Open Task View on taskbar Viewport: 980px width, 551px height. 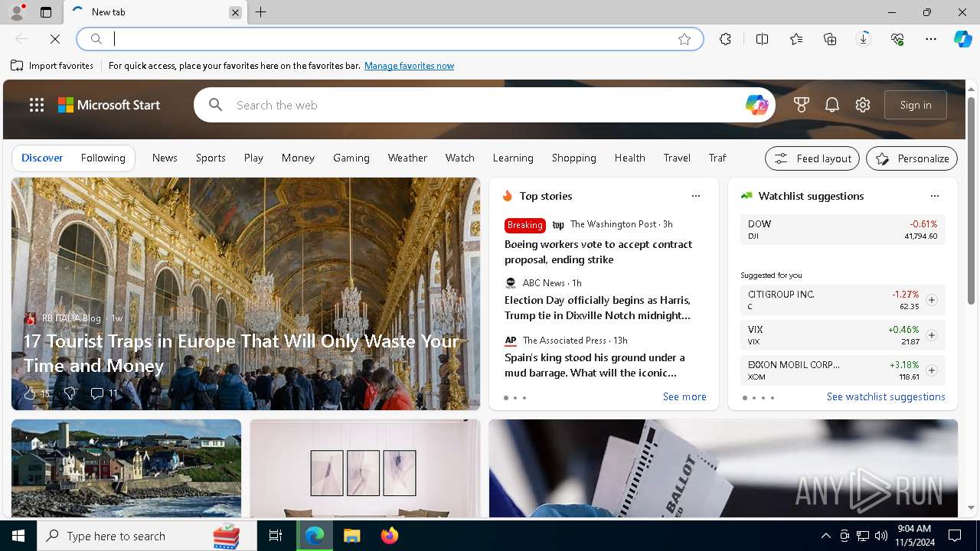pyautogui.click(x=276, y=536)
